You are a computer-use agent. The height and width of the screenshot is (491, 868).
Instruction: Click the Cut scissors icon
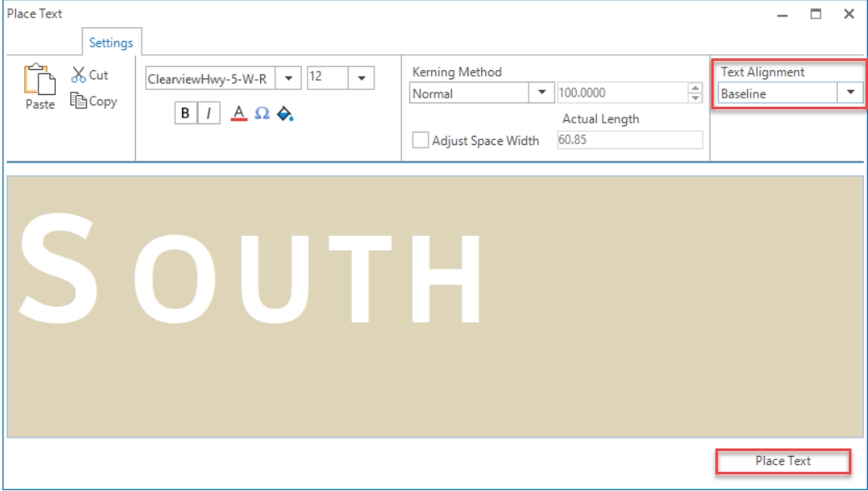[x=79, y=75]
